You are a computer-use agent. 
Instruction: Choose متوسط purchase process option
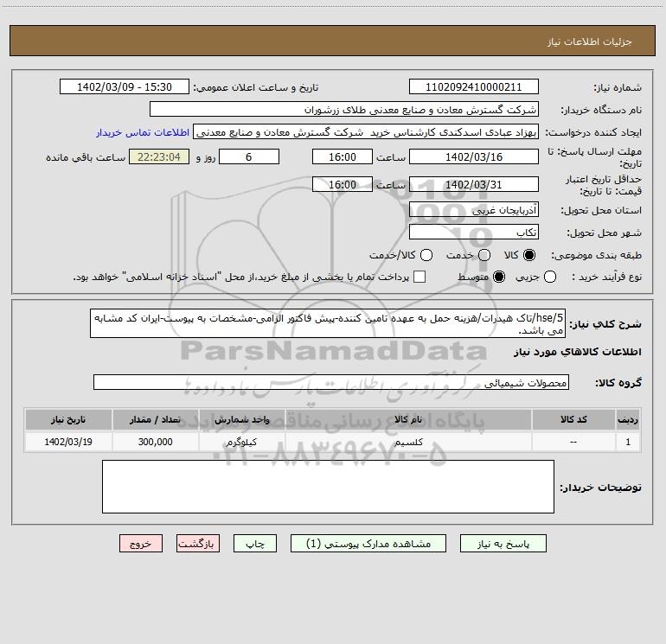[x=499, y=277]
